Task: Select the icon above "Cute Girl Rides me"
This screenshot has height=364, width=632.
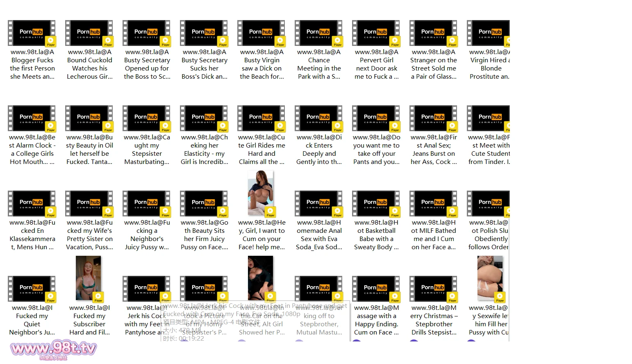Action: click(x=261, y=118)
